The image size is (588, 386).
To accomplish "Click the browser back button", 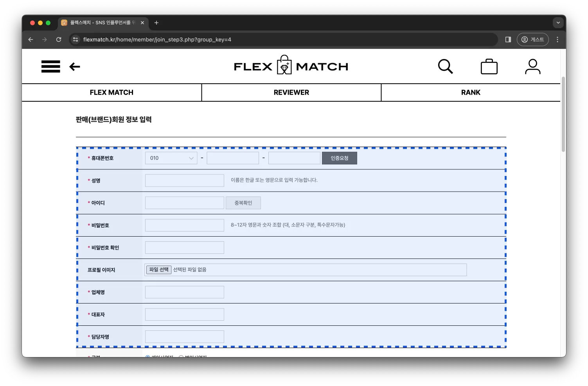I will point(31,39).
